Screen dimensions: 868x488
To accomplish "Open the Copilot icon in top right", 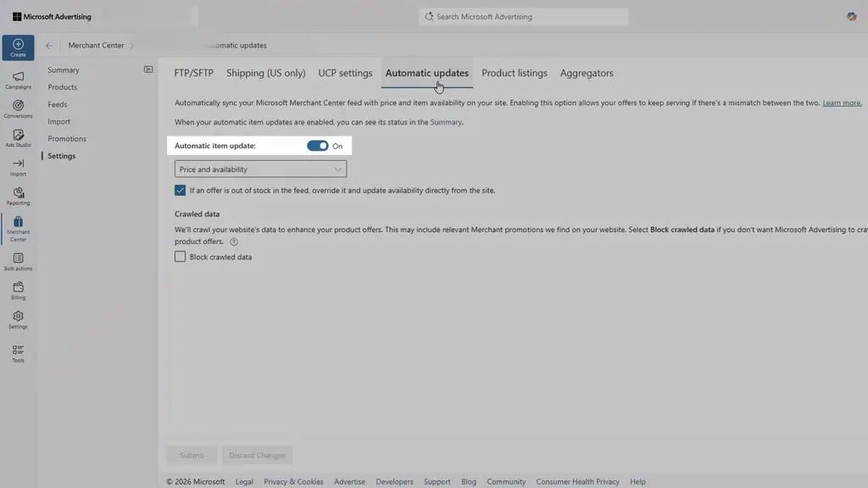I will [851, 17].
